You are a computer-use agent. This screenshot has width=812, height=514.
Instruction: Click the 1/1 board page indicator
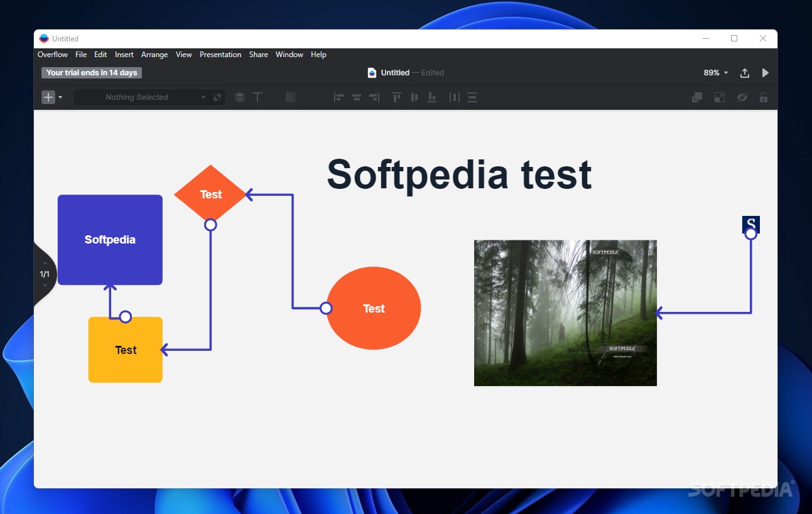45,274
